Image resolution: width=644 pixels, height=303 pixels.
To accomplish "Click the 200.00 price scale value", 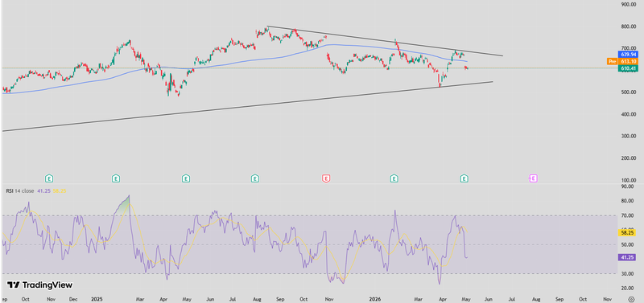I will [x=629, y=158].
